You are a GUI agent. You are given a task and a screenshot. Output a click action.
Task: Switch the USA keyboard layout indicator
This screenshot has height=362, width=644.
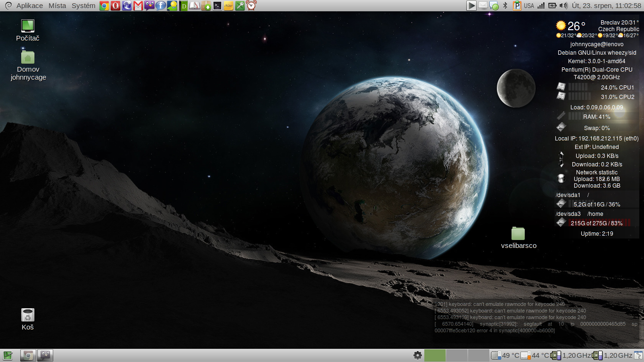coord(529,6)
